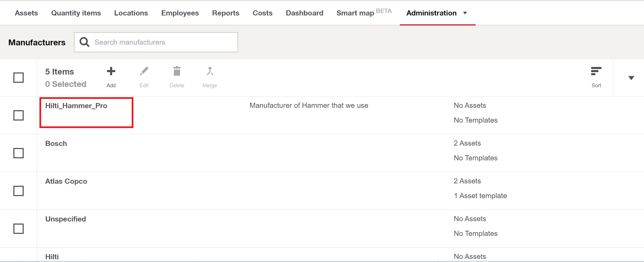Click the '5 Items' count label
This screenshot has width=644, height=262.
[60, 72]
